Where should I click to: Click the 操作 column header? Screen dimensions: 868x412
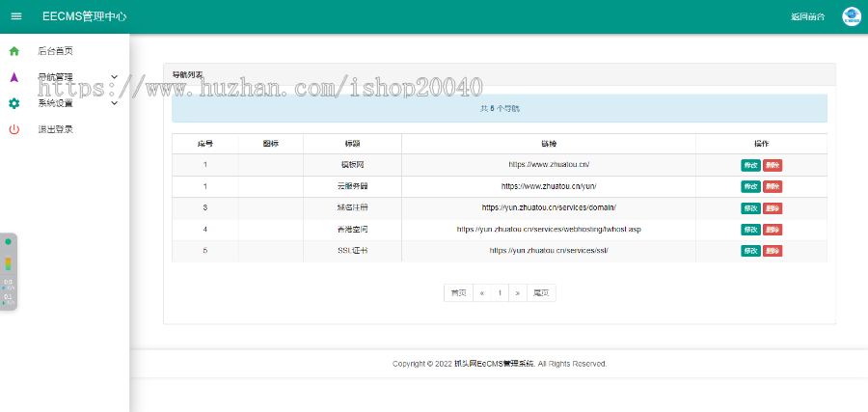click(761, 144)
